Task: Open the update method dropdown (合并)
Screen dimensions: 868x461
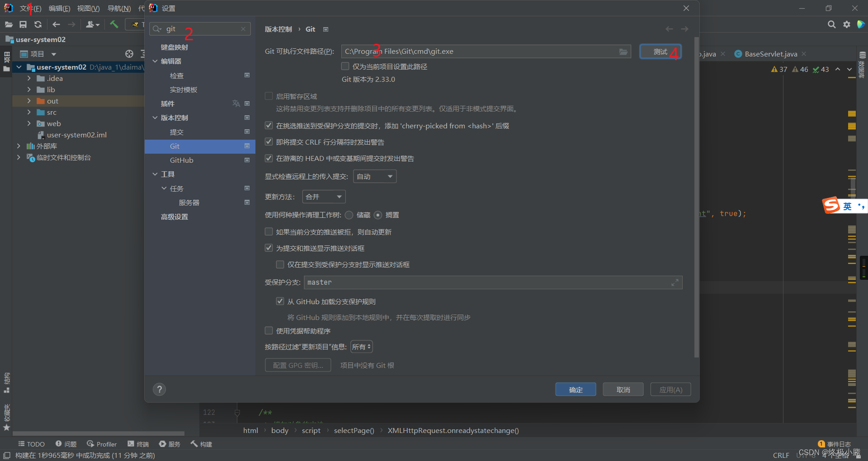Action: click(x=324, y=197)
